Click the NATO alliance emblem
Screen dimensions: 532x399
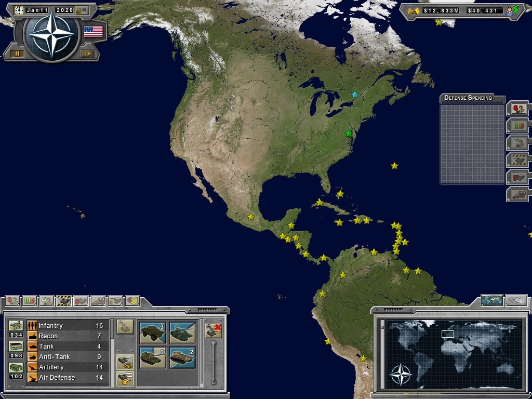tap(52, 34)
